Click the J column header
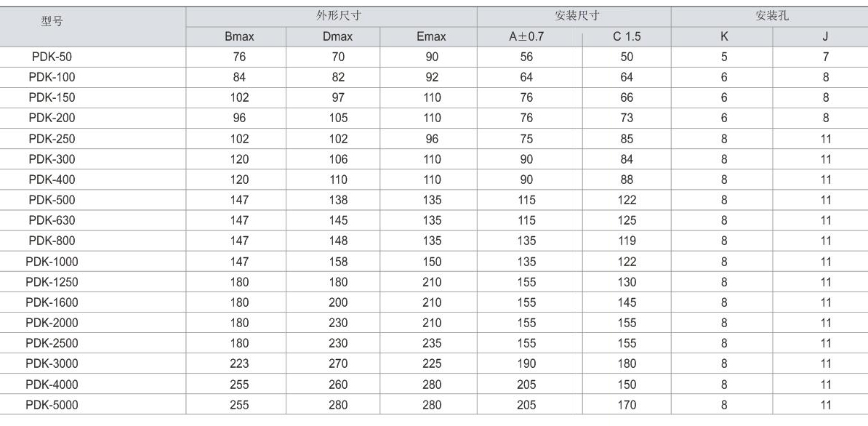This screenshot has height=426, width=868. [x=825, y=36]
